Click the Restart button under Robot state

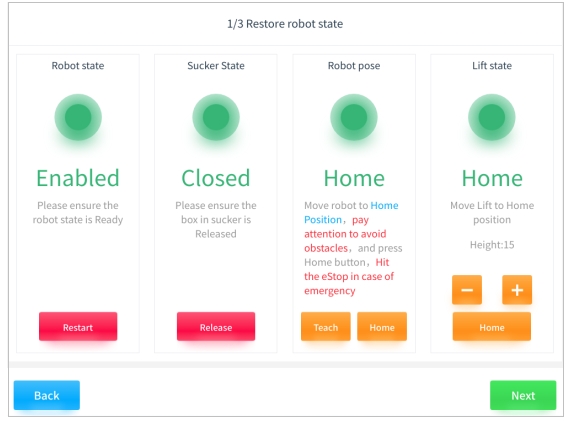78,326
